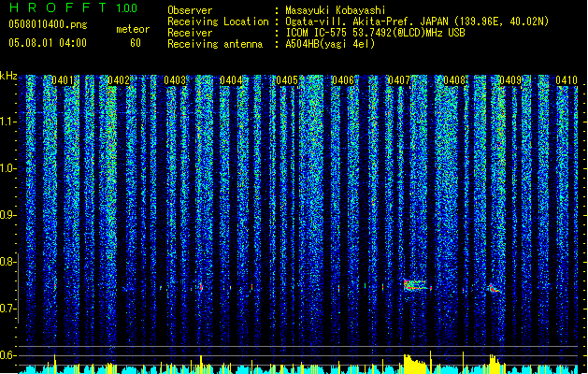Click the 0.6 kHz axis label

click(x=7, y=355)
